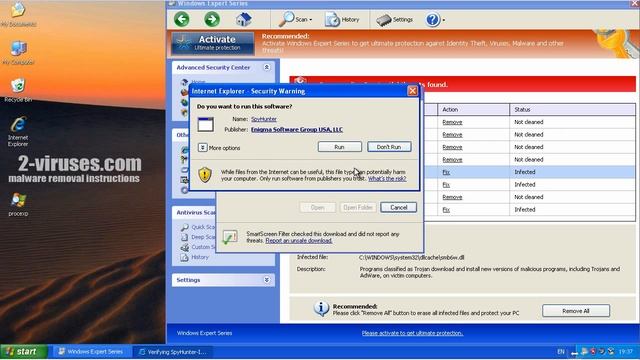This screenshot has width=640, height=360.
Task: Open the Please activate to get protection link
Action: [412, 333]
